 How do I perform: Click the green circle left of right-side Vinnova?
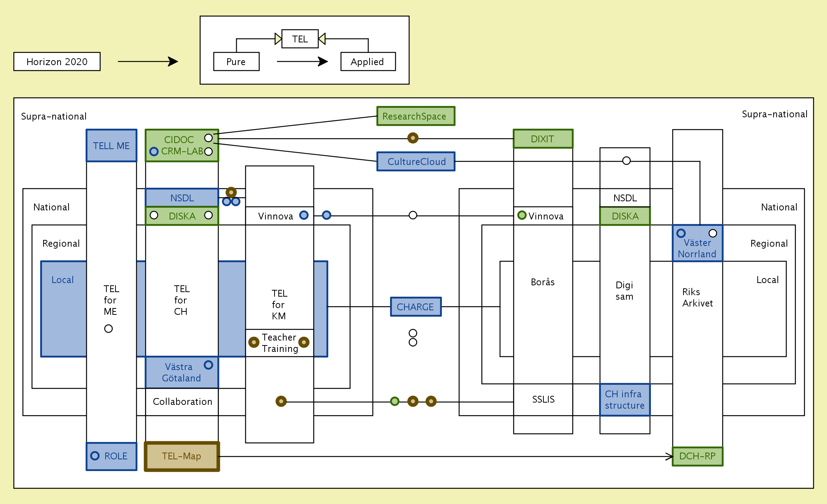point(522,215)
